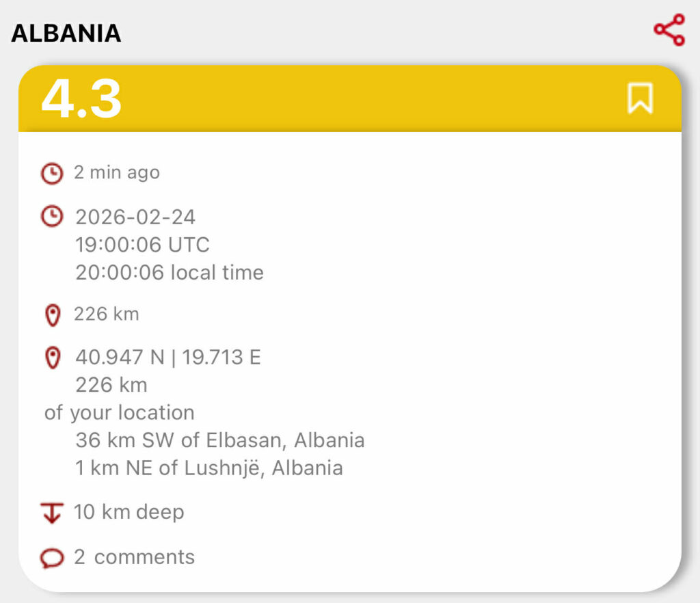
Task: Tap the 40.947 N | 19.713 E coordinates
Action: click(x=167, y=357)
